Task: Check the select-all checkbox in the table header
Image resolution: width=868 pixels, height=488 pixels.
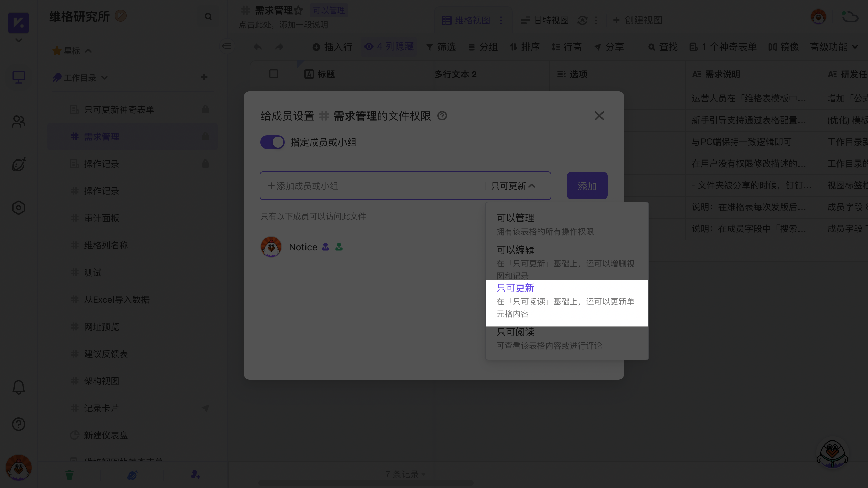Action: [x=273, y=74]
